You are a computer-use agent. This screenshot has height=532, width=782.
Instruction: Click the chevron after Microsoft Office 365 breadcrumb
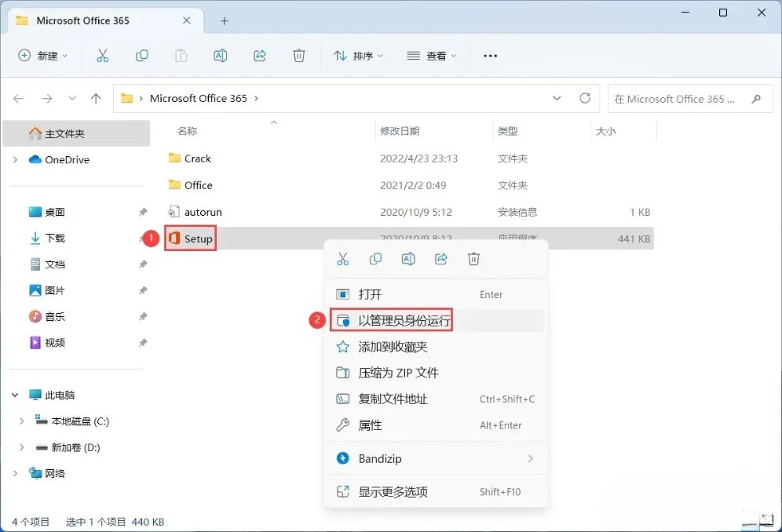[x=256, y=99]
